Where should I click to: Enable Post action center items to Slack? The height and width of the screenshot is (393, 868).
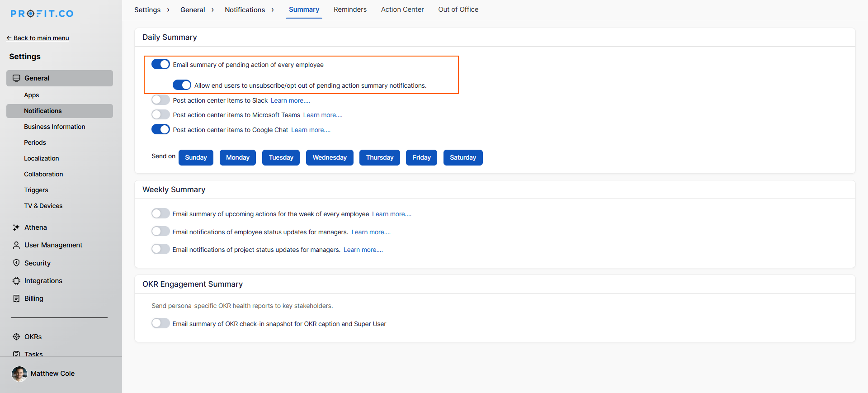pyautogui.click(x=160, y=100)
